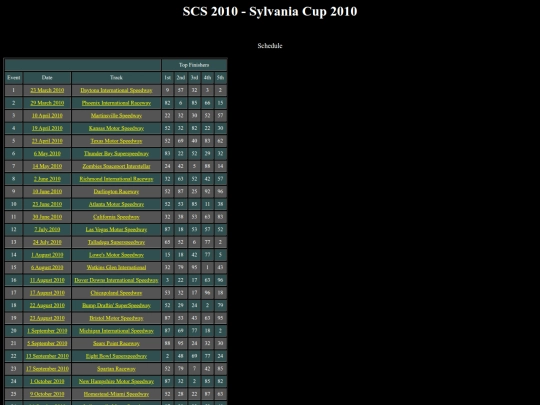Open the Sears Point Raceway link

tap(116, 343)
